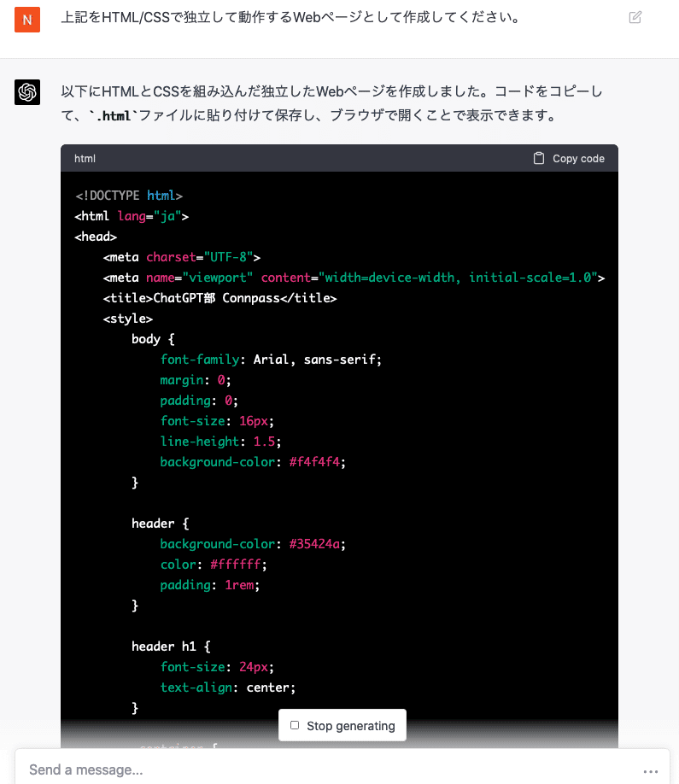The image size is (679, 784).
Task: Click the orange N user avatar
Action: coord(27,20)
